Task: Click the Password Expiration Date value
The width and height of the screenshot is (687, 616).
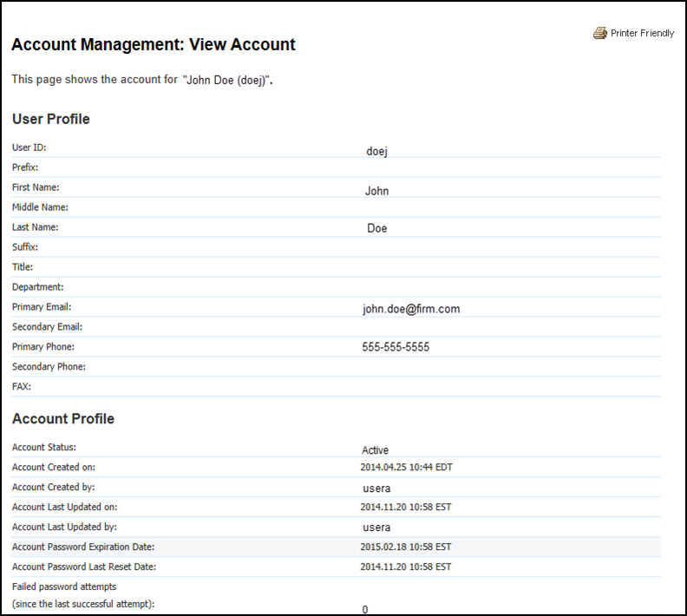Action: [406, 547]
